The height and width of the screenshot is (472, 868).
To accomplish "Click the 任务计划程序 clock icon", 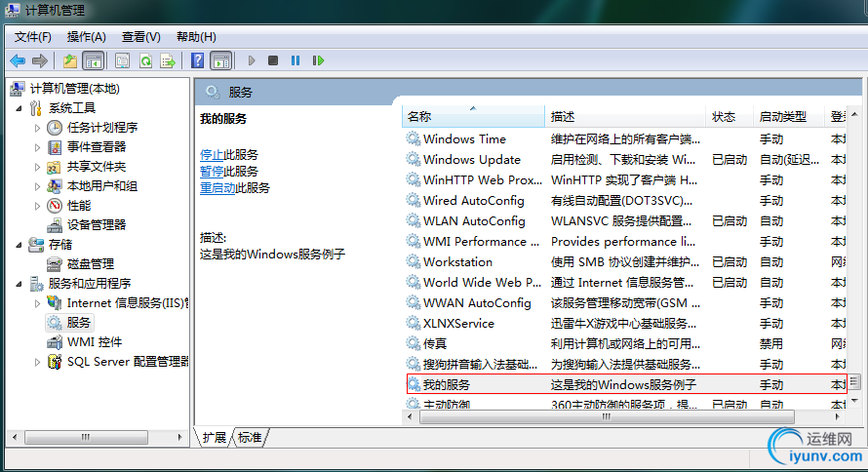I will tap(55, 128).
